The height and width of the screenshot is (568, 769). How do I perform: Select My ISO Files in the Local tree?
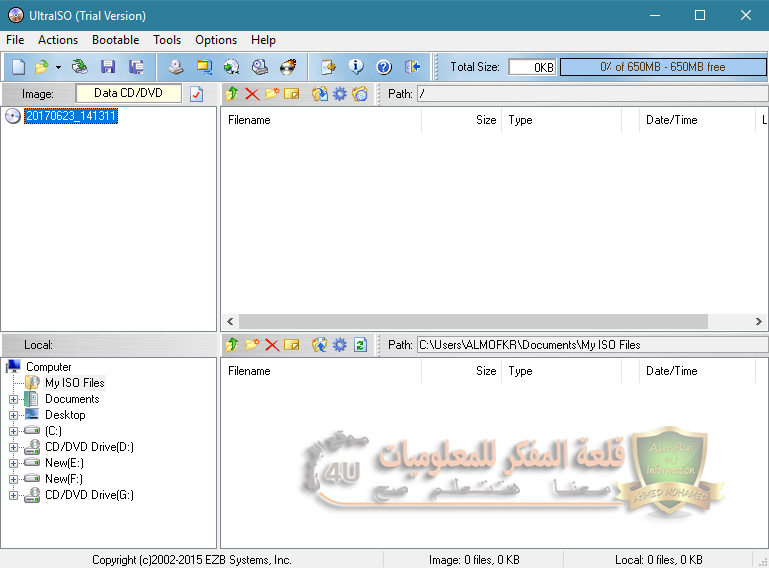pos(75,383)
